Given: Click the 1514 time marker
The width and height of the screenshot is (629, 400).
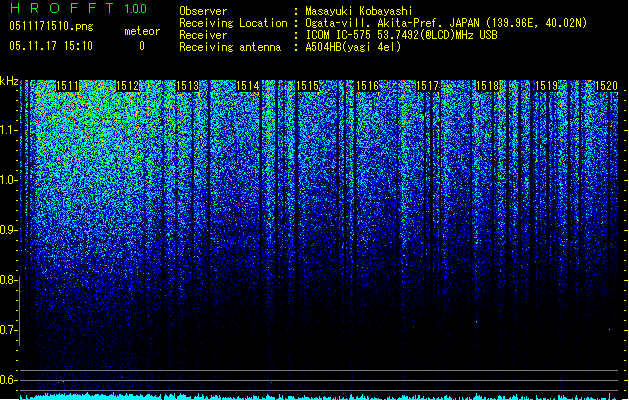Looking at the screenshot, I should [248, 86].
